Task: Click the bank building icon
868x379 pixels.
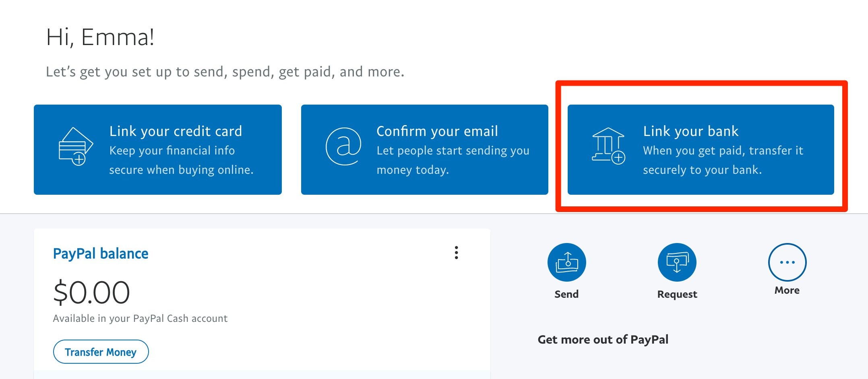Action: coord(608,146)
